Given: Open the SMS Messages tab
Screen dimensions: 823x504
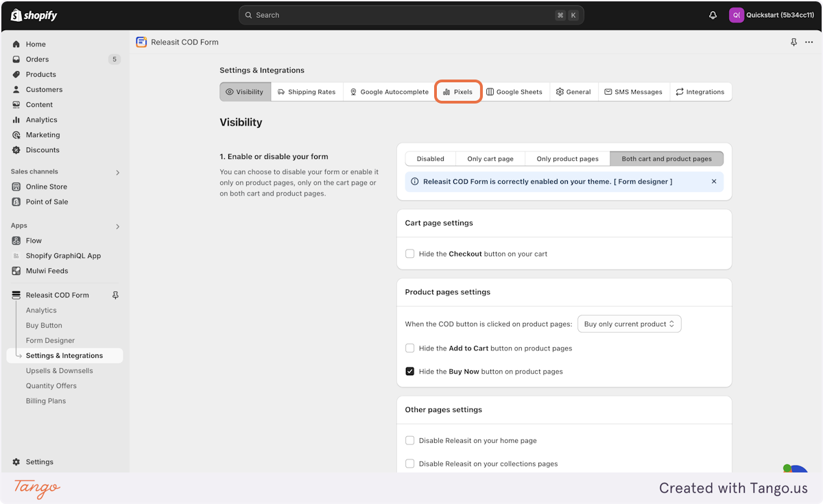Looking at the screenshot, I should [633, 92].
